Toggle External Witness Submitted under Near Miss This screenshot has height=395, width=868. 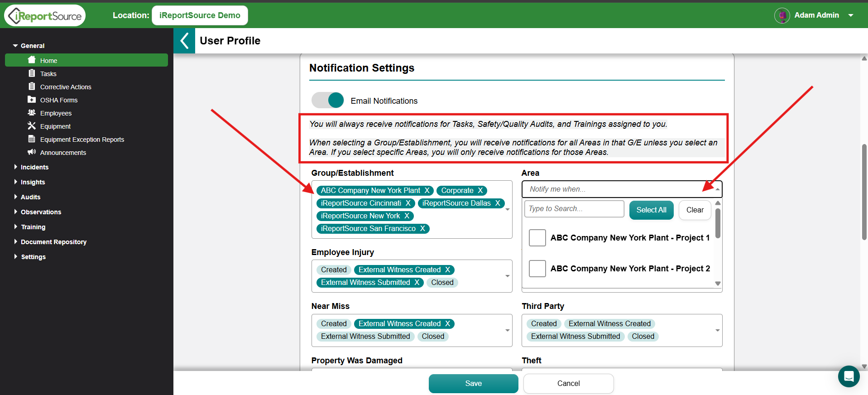pyautogui.click(x=365, y=337)
